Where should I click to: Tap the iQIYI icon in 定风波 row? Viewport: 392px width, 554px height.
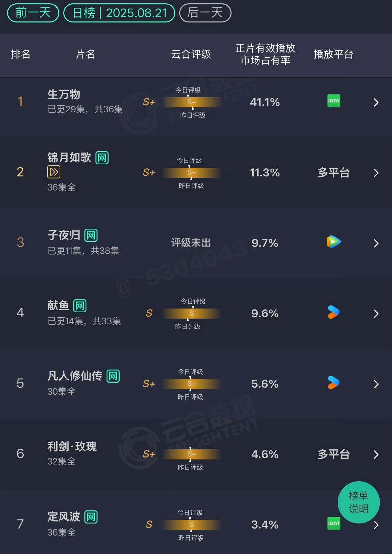tap(334, 523)
